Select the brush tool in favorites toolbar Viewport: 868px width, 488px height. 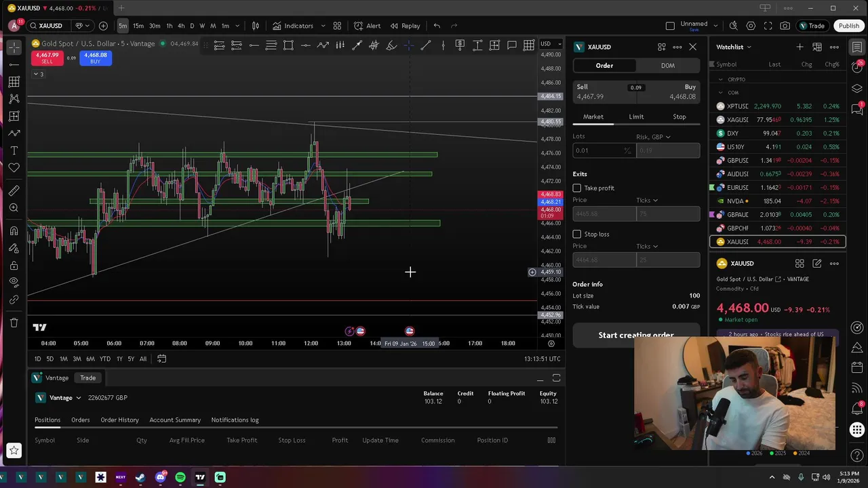pos(391,45)
